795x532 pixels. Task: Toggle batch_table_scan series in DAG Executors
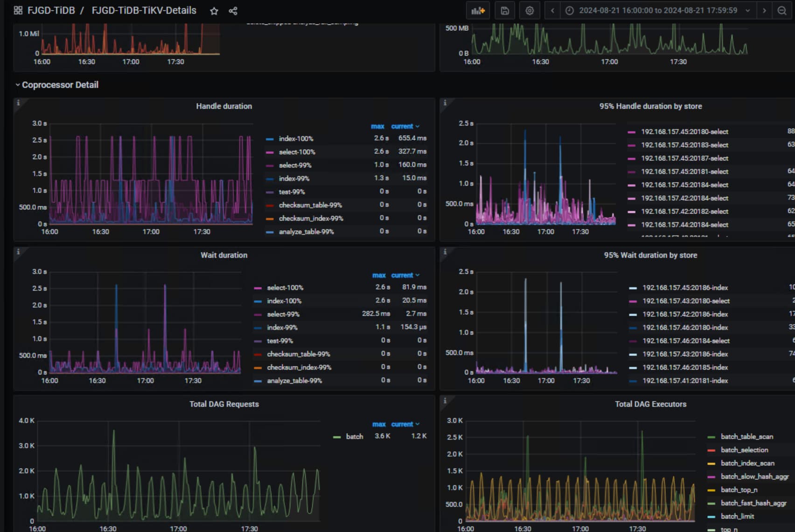coord(746,437)
